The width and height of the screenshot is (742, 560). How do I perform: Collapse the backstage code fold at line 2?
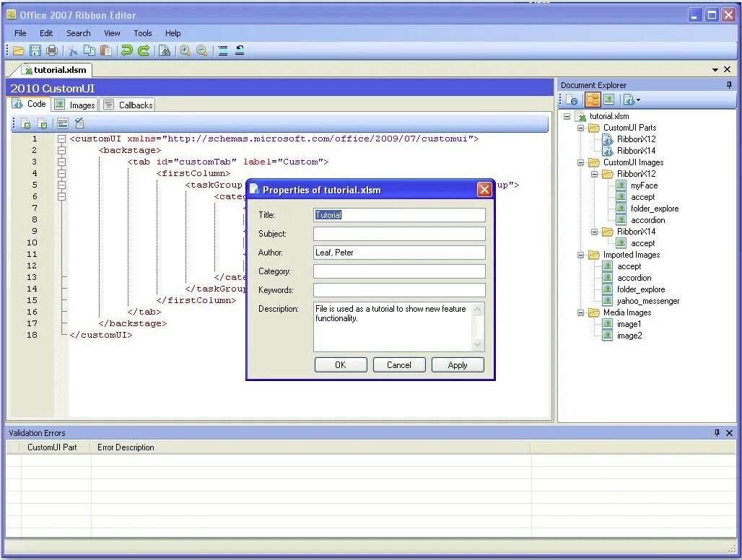(61, 150)
